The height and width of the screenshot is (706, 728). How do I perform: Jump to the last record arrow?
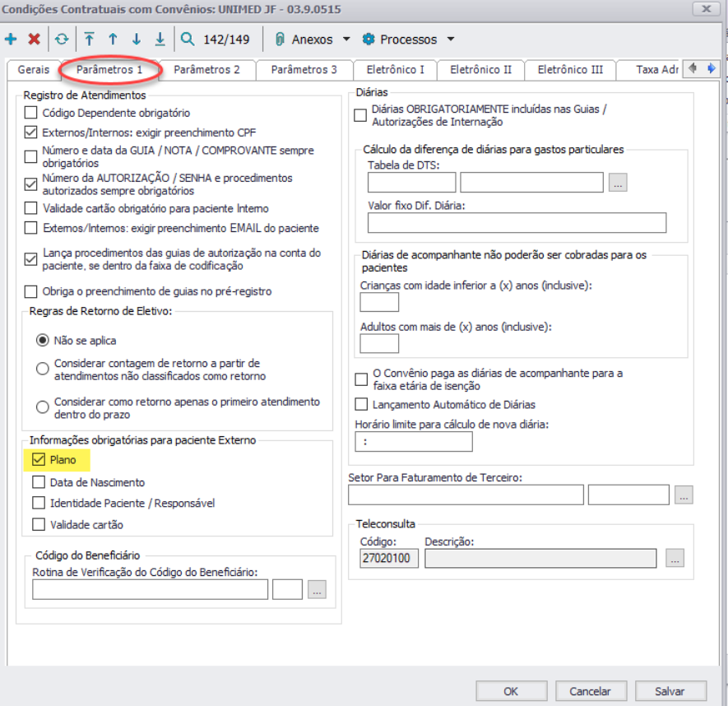click(160, 39)
